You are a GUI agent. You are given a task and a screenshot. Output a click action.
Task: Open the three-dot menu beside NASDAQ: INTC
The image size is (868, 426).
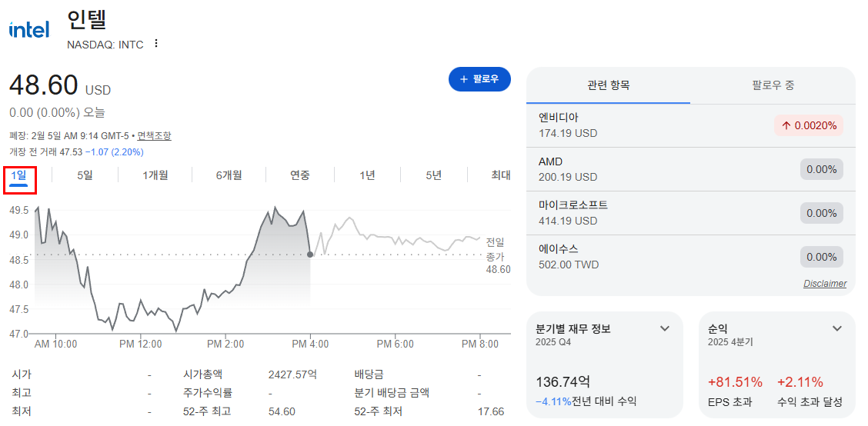click(156, 44)
